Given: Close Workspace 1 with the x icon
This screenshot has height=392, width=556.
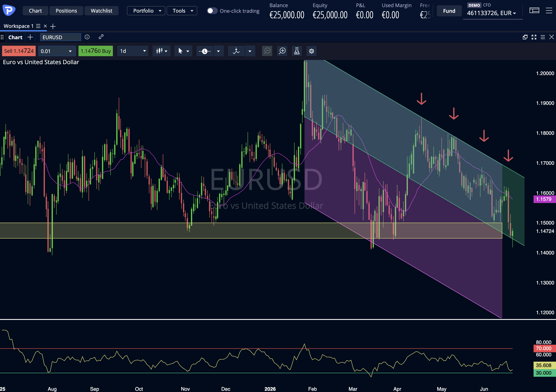Looking at the screenshot, I should [45, 26].
